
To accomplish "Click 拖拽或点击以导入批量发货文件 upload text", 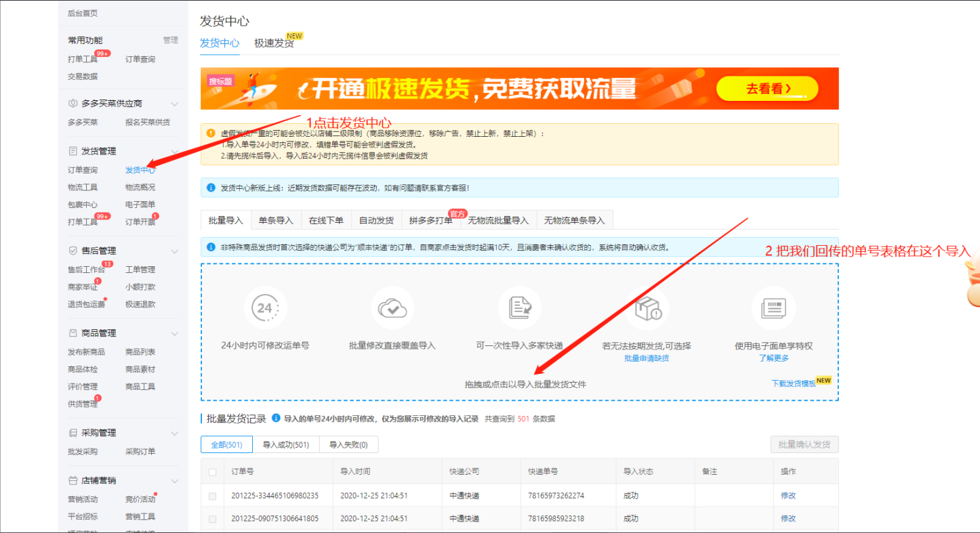I will coord(525,385).
